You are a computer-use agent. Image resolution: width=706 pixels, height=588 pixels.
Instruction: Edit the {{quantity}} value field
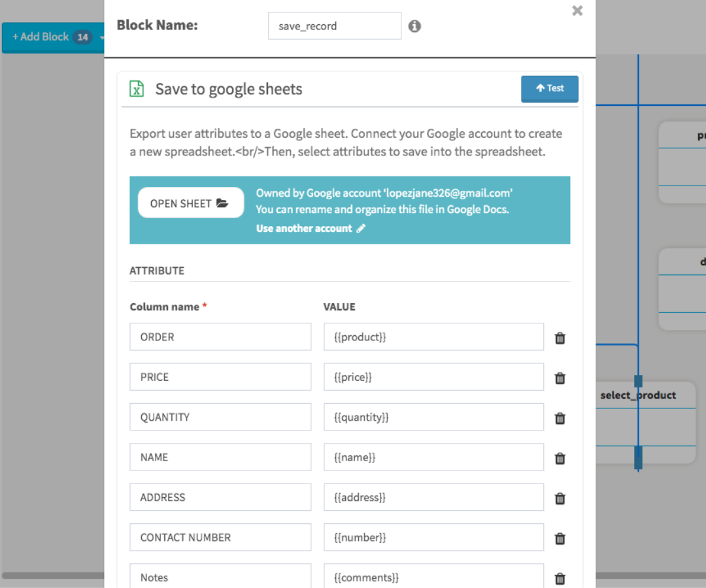[x=433, y=417]
